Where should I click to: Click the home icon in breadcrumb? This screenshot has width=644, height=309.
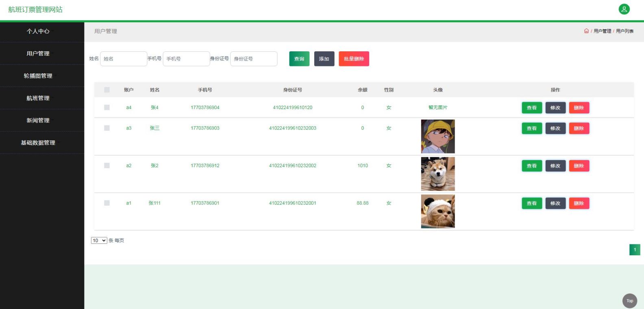tap(586, 31)
